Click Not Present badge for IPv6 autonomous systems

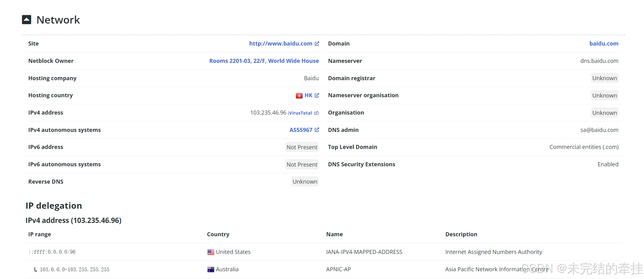point(302,165)
